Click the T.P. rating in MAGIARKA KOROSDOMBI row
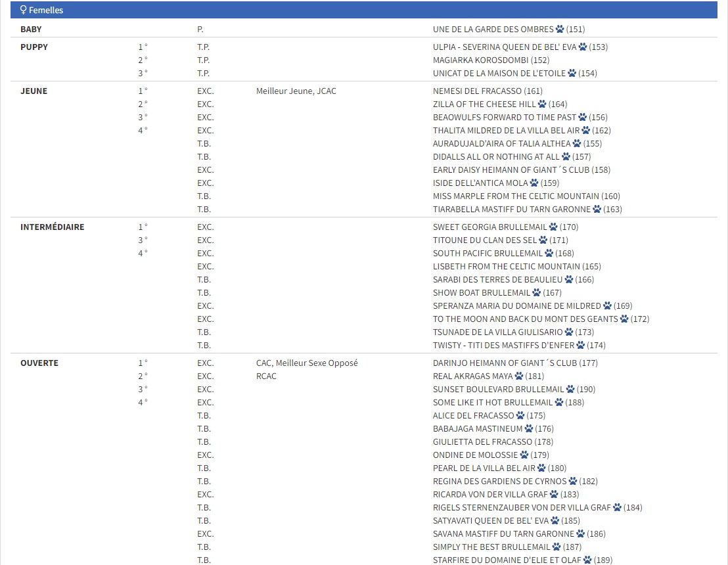The height and width of the screenshot is (565, 728). pos(204,60)
